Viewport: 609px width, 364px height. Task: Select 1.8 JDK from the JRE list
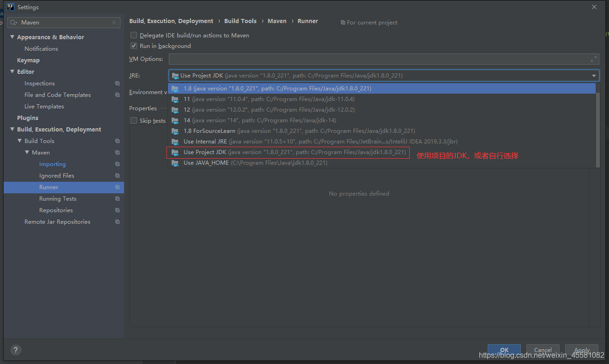(x=382, y=89)
